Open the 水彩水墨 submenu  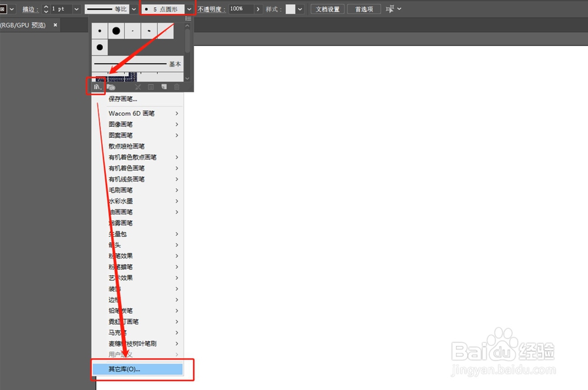coord(138,201)
